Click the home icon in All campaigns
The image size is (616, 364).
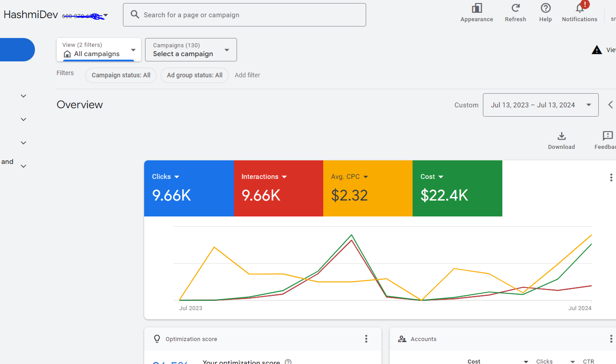(x=67, y=54)
